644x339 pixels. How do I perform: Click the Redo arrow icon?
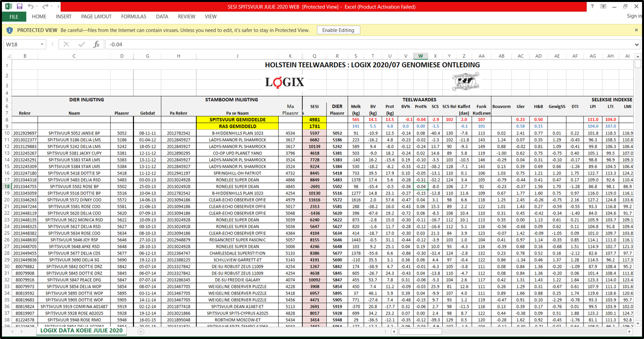click(x=46, y=6)
